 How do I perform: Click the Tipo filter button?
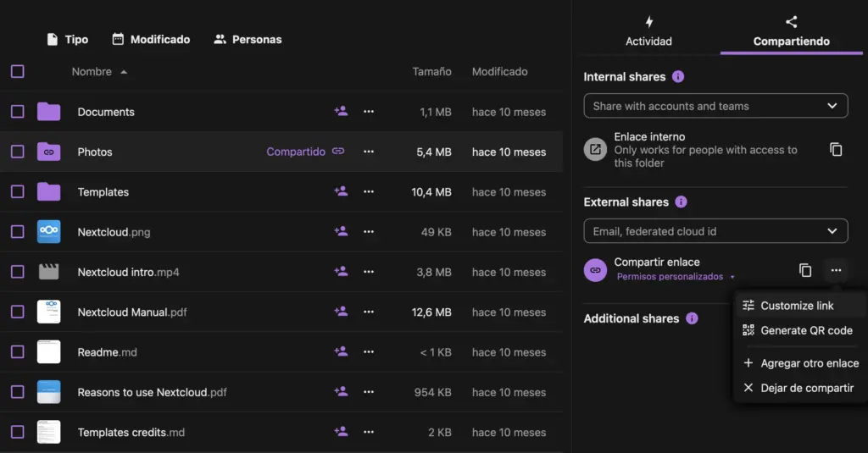[x=67, y=40]
